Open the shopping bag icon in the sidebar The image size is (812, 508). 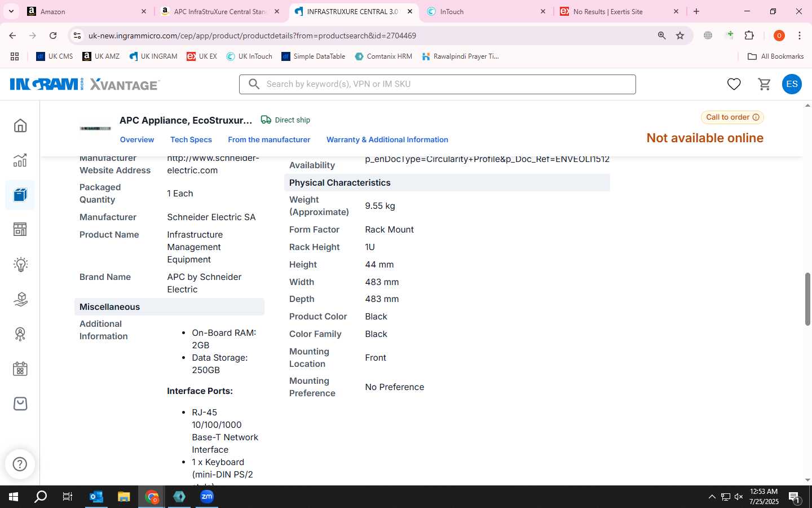point(20,404)
